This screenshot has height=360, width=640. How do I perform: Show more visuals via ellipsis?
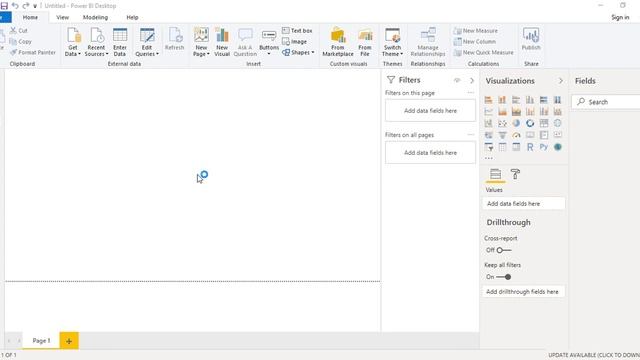coord(489,158)
